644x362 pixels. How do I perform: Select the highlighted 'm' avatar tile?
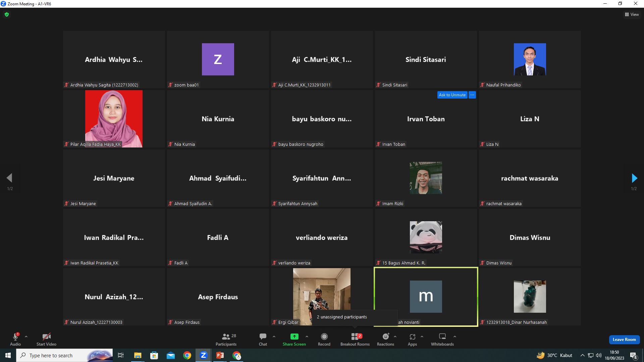coord(426,297)
